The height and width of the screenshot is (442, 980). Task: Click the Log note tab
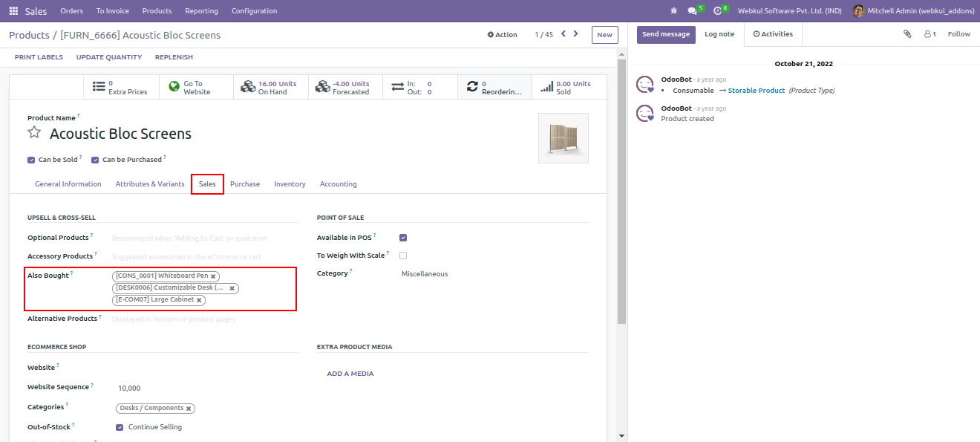(719, 34)
